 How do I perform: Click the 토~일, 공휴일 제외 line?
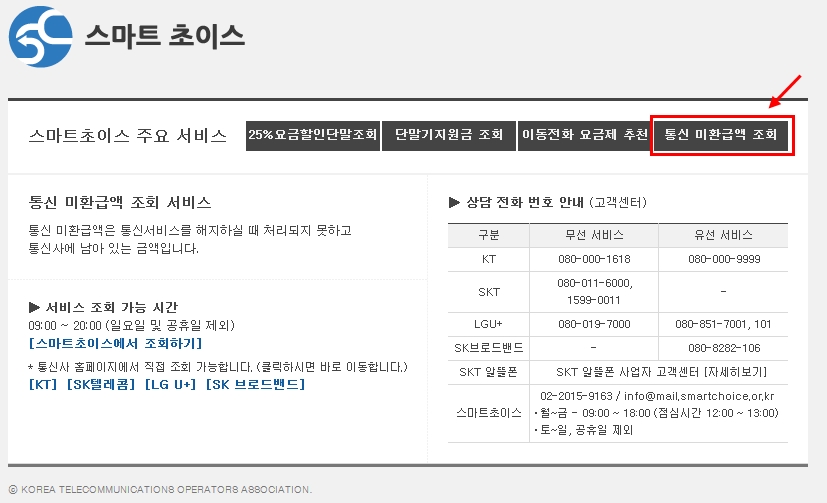(x=583, y=430)
